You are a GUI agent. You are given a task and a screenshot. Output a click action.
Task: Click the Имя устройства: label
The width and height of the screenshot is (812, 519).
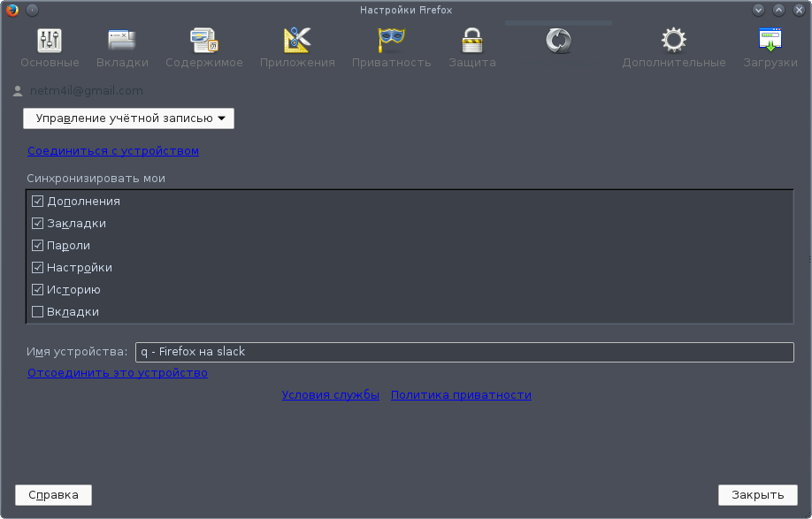pyautogui.click(x=77, y=352)
